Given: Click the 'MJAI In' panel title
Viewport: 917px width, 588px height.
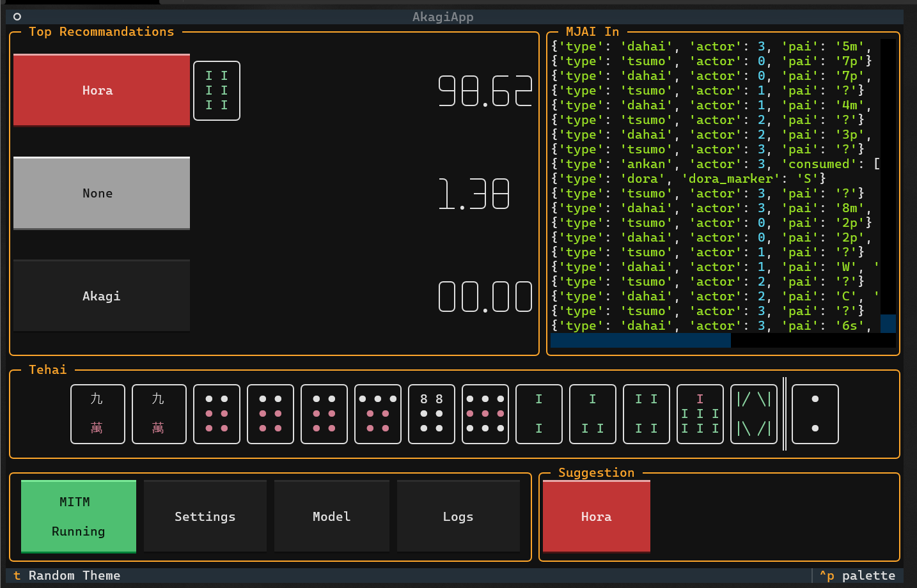Looking at the screenshot, I should click(x=593, y=31).
